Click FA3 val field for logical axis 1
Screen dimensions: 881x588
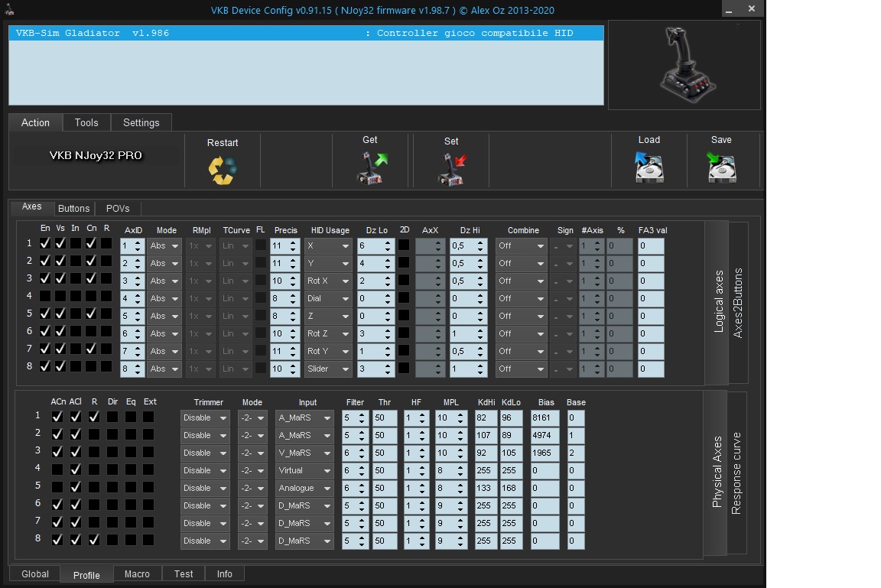pyautogui.click(x=652, y=246)
